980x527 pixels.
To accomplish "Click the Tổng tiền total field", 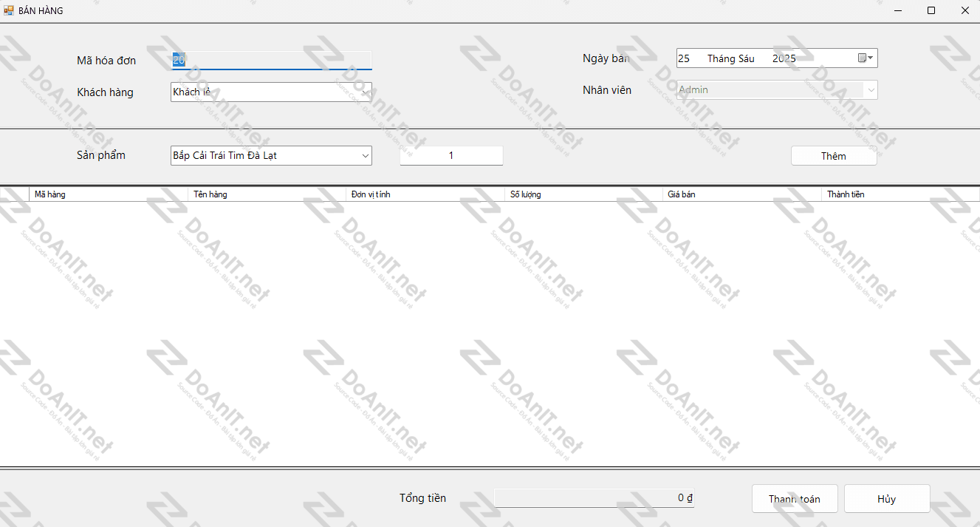I will 594,498.
